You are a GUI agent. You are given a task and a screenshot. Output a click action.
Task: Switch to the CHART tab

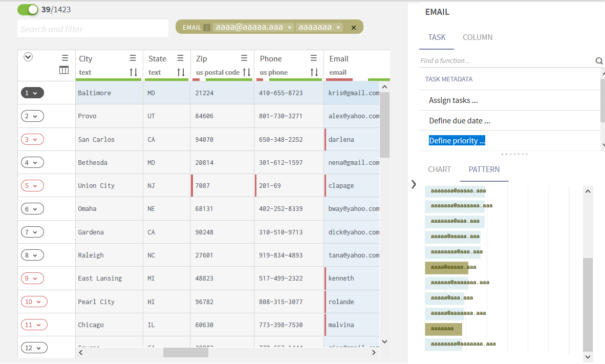click(x=439, y=169)
